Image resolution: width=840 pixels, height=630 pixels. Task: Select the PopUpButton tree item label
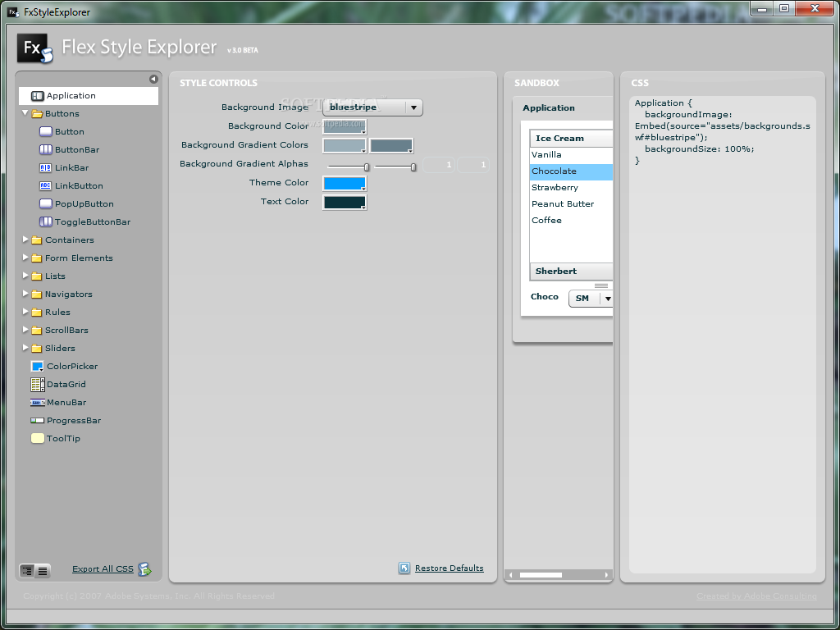pyautogui.click(x=84, y=203)
